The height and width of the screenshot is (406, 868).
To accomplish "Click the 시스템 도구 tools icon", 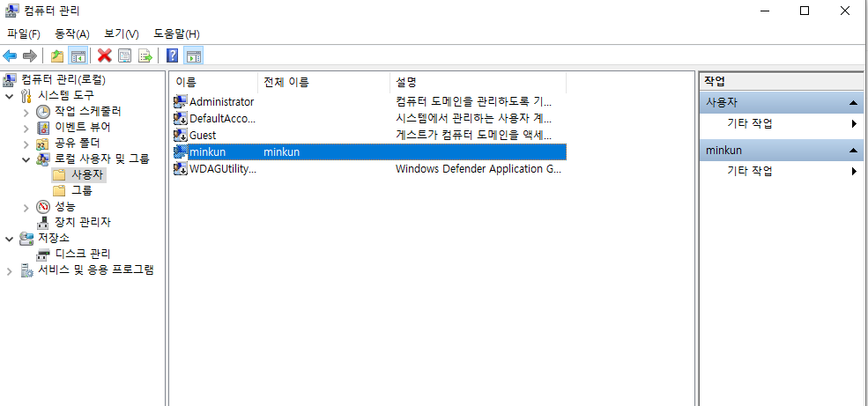I will tap(26, 96).
